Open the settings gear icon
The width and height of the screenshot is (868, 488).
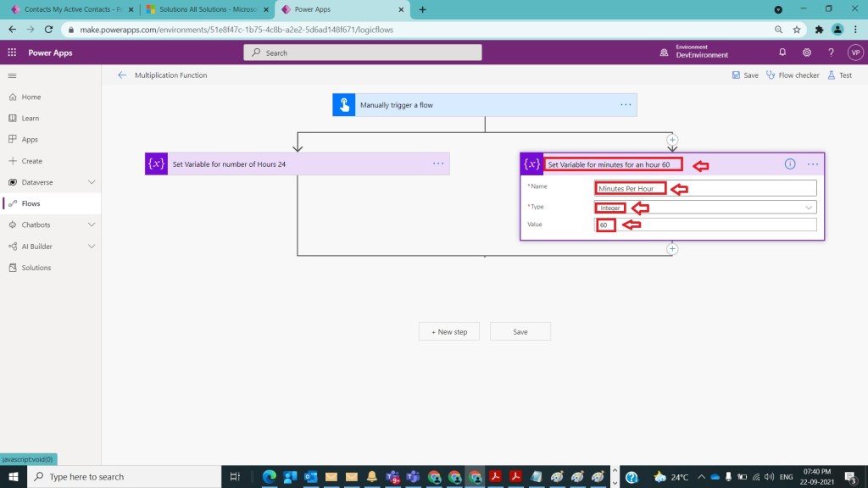pos(807,53)
